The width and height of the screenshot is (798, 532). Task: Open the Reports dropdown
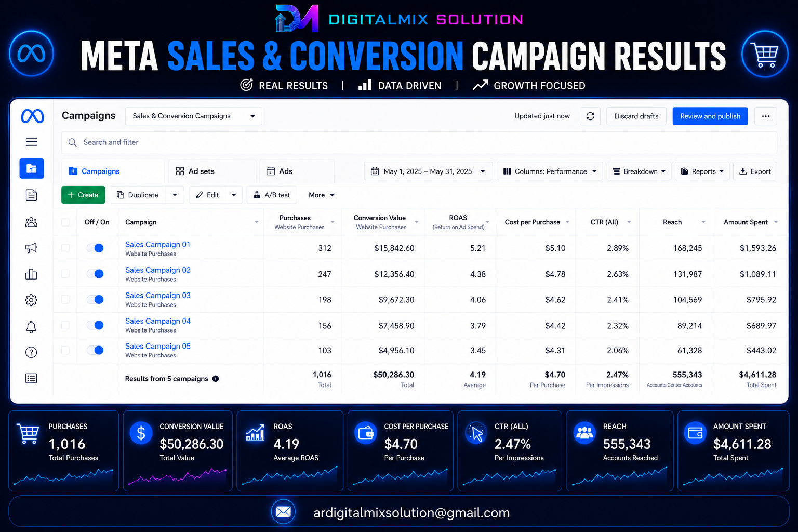(x=702, y=171)
